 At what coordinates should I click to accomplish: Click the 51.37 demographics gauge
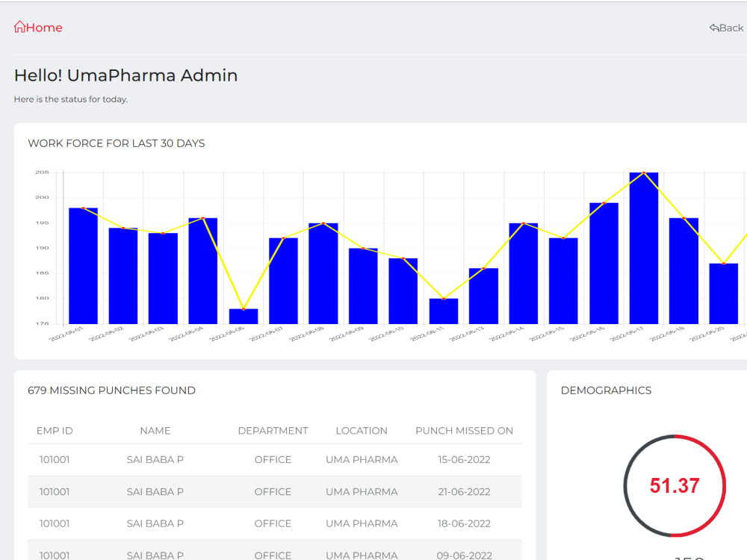click(674, 486)
